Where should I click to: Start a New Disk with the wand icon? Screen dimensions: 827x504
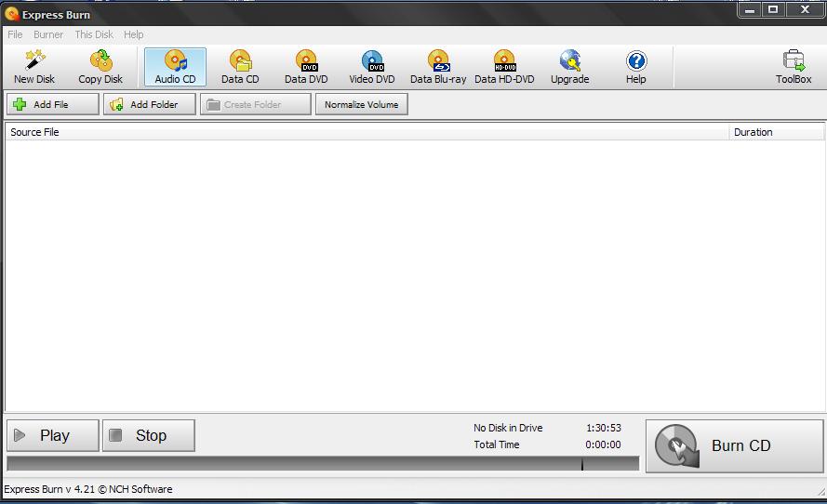[34, 68]
